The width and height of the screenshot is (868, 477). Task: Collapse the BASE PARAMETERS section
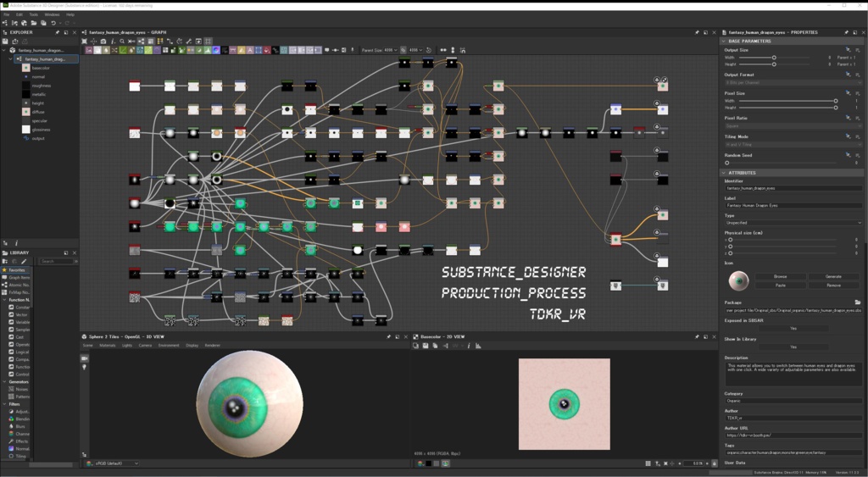pos(724,41)
